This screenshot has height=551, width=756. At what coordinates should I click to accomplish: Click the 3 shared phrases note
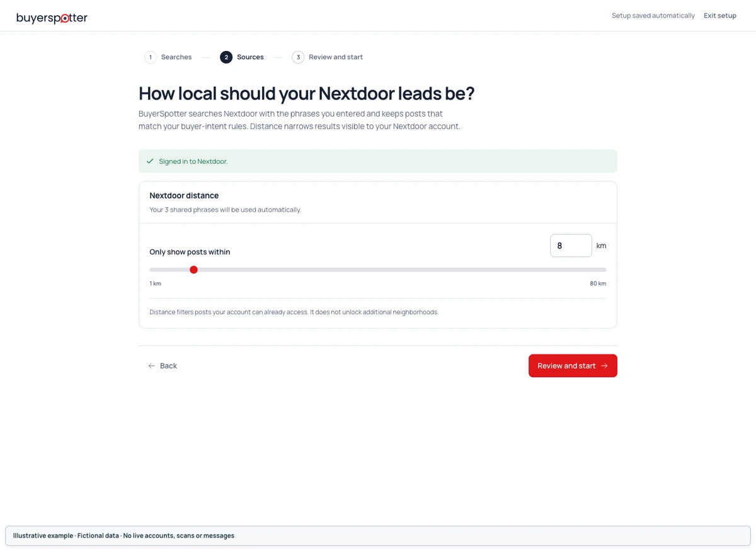click(x=226, y=210)
